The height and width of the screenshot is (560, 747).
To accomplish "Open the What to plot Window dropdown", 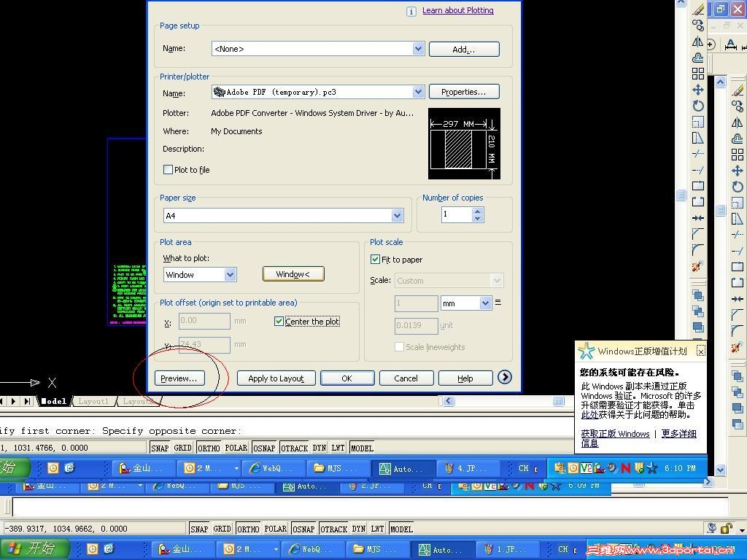I will point(230,274).
